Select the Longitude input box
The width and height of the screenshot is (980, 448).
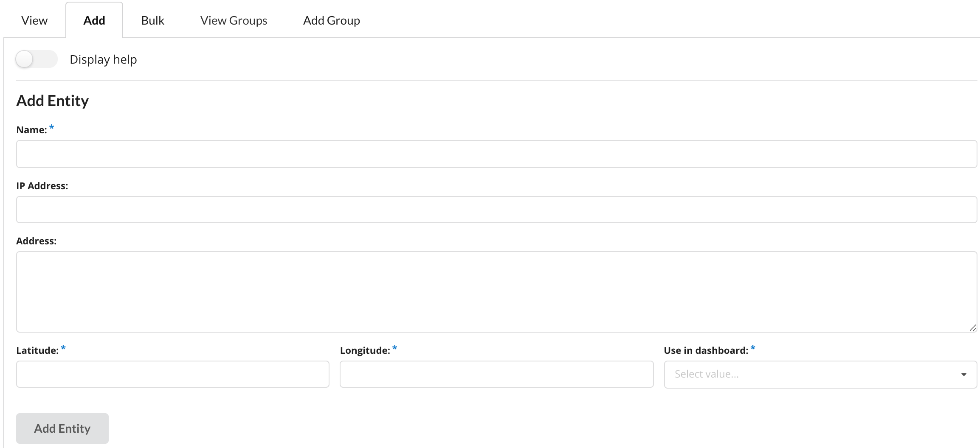[x=496, y=374]
